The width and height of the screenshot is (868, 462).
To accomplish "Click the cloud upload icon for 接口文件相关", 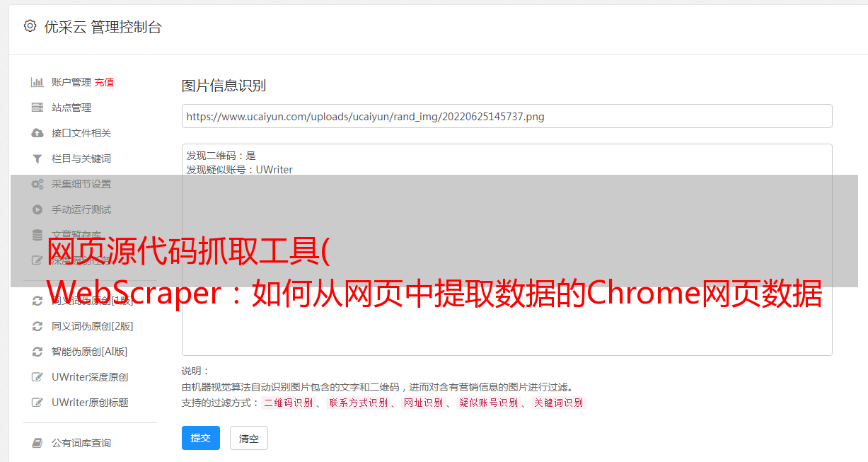I will click(37, 133).
